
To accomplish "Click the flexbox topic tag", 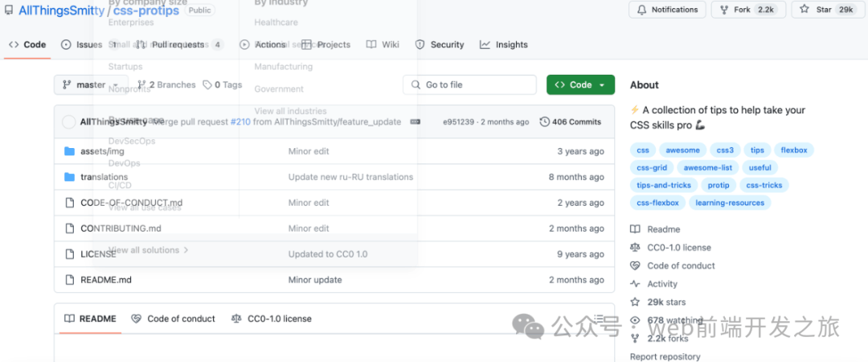I will 794,150.
